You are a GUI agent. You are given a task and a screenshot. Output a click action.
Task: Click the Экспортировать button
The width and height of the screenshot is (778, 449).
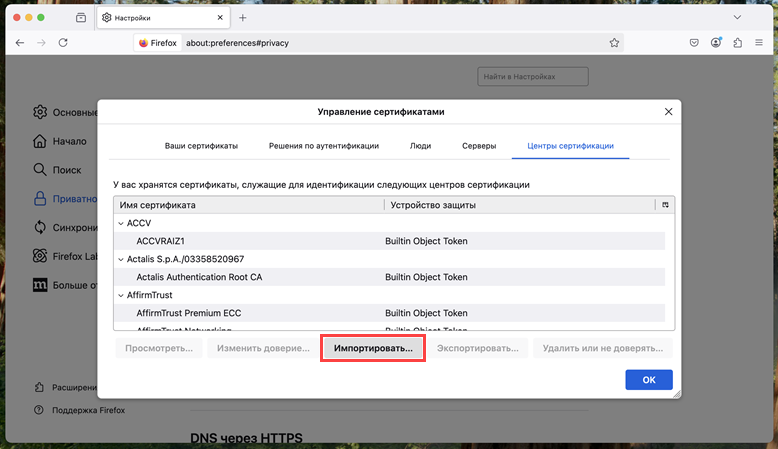pos(477,348)
